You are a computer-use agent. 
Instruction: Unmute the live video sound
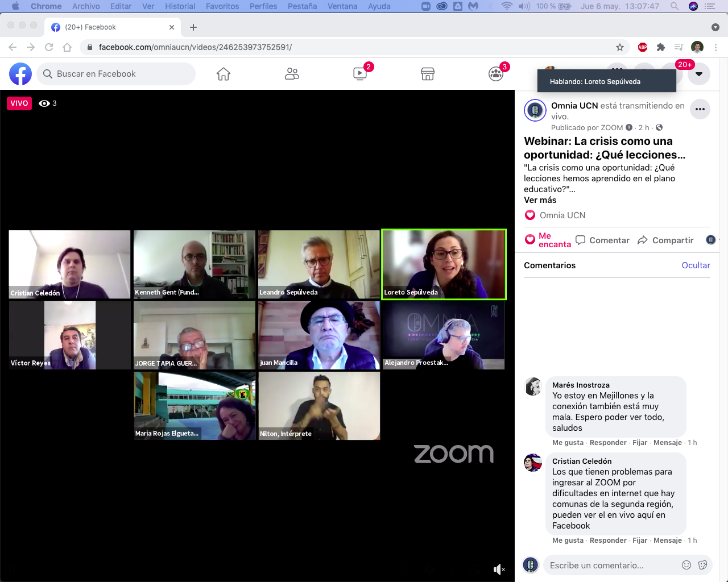point(499,569)
